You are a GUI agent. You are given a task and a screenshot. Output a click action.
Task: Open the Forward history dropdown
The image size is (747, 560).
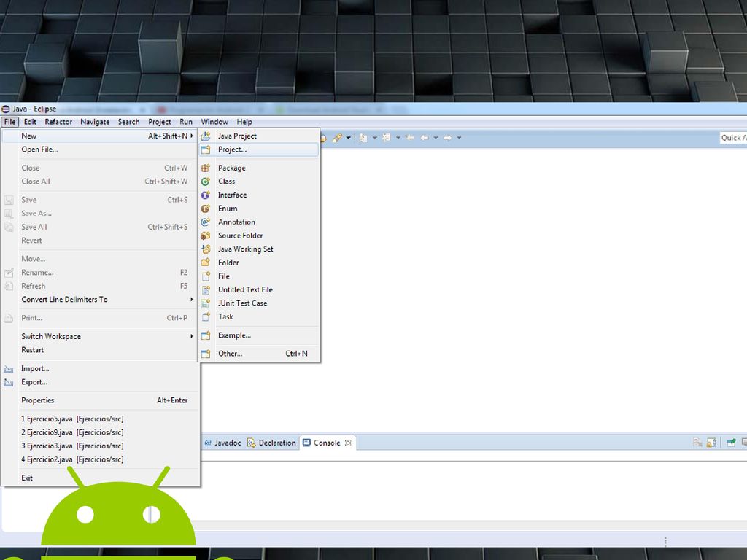coord(460,138)
